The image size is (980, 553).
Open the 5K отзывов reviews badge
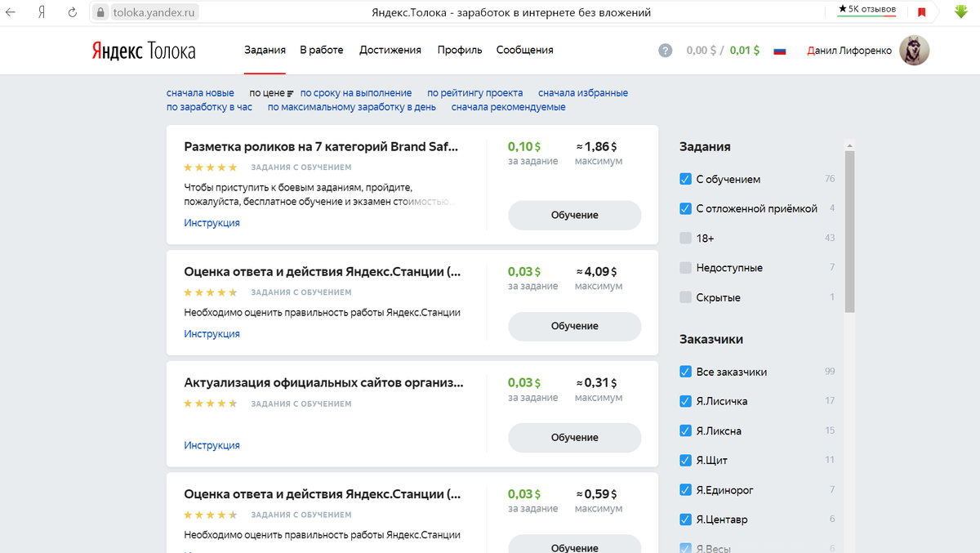click(x=866, y=9)
